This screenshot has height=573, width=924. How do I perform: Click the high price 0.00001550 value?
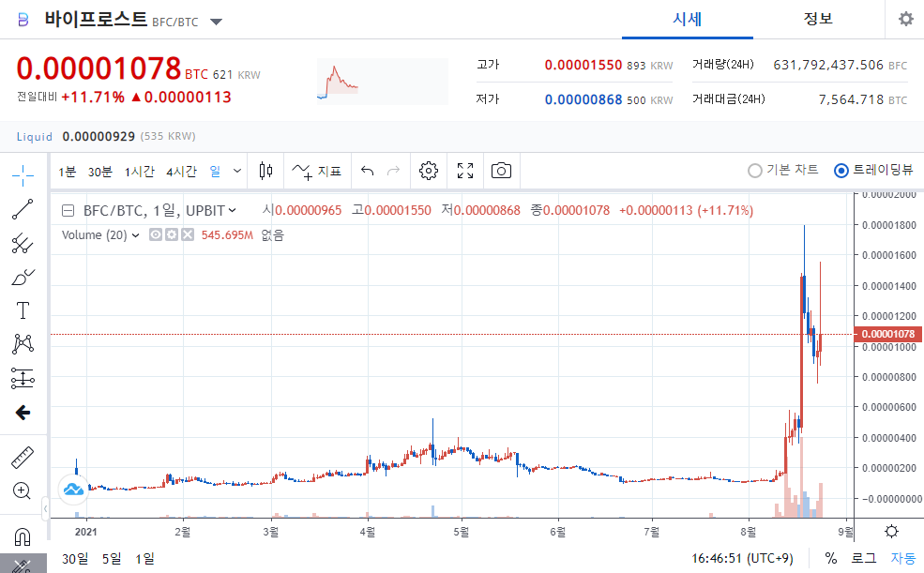(583, 65)
